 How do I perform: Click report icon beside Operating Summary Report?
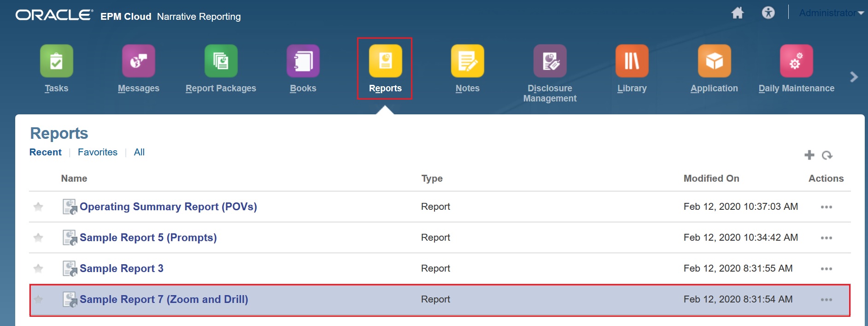click(x=70, y=207)
